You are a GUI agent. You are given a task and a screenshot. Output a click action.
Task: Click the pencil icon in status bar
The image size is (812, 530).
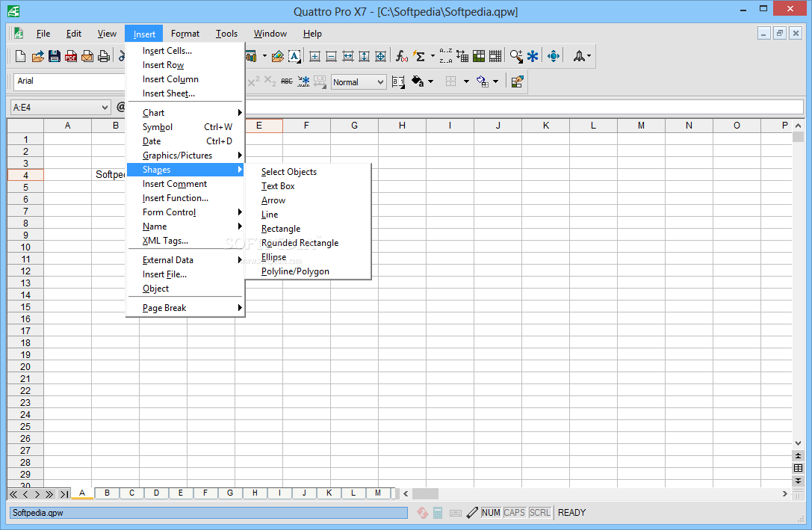472,513
